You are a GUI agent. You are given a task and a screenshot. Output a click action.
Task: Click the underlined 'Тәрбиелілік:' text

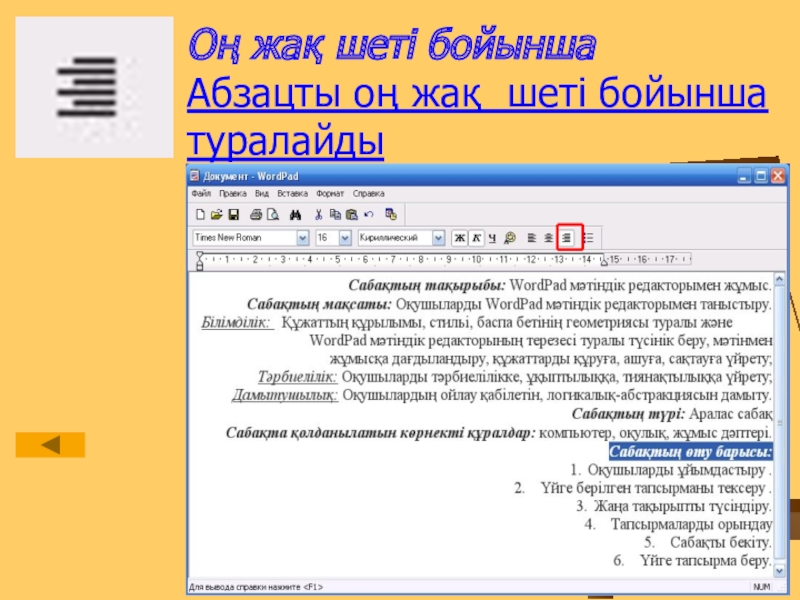tap(297, 378)
